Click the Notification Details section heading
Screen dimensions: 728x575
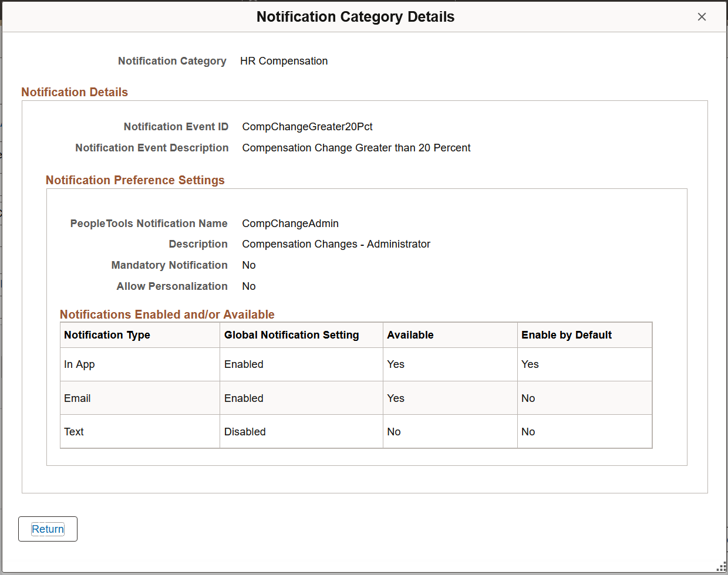pos(75,92)
